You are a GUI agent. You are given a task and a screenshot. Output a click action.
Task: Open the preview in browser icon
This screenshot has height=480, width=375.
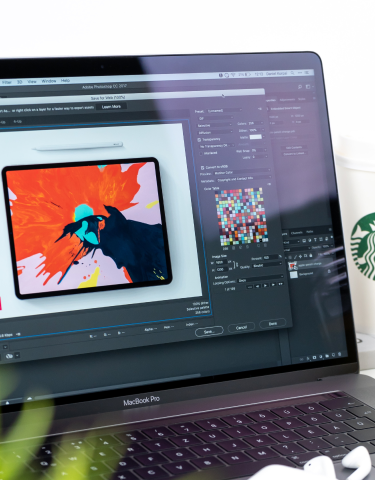click(9, 356)
